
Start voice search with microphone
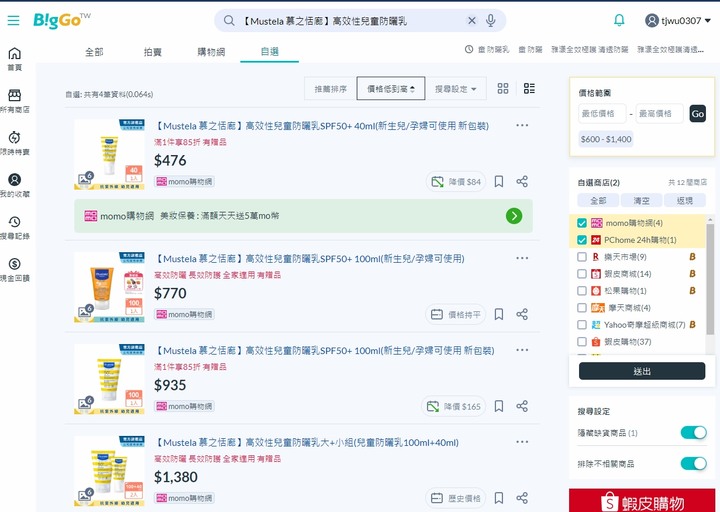[490, 21]
